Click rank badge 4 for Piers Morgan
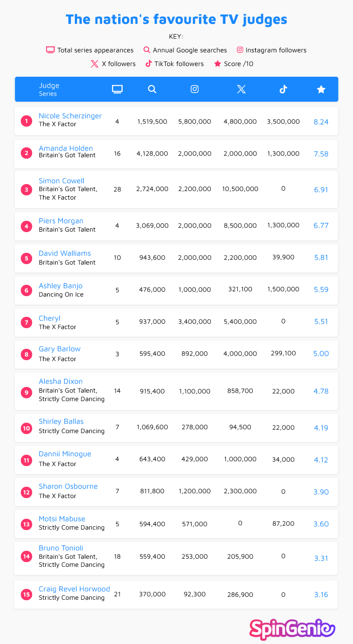This screenshot has height=644, width=353. click(26, 225)
